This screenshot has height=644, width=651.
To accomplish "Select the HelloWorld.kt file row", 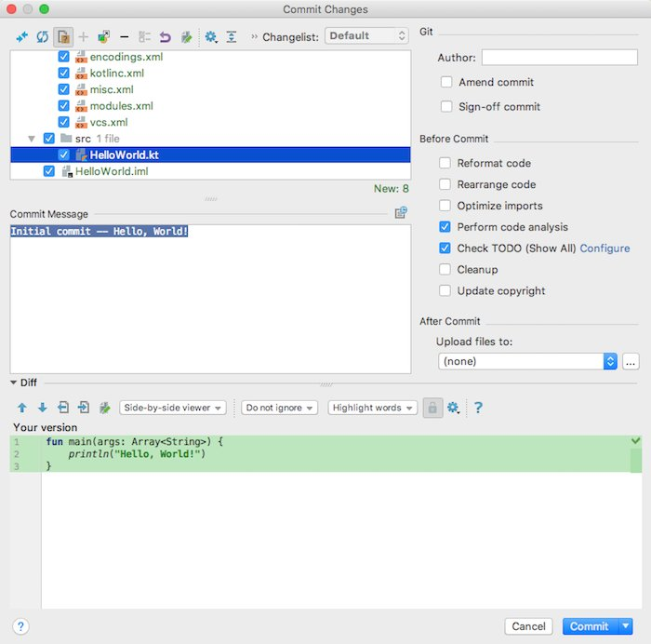I will 210,155.
